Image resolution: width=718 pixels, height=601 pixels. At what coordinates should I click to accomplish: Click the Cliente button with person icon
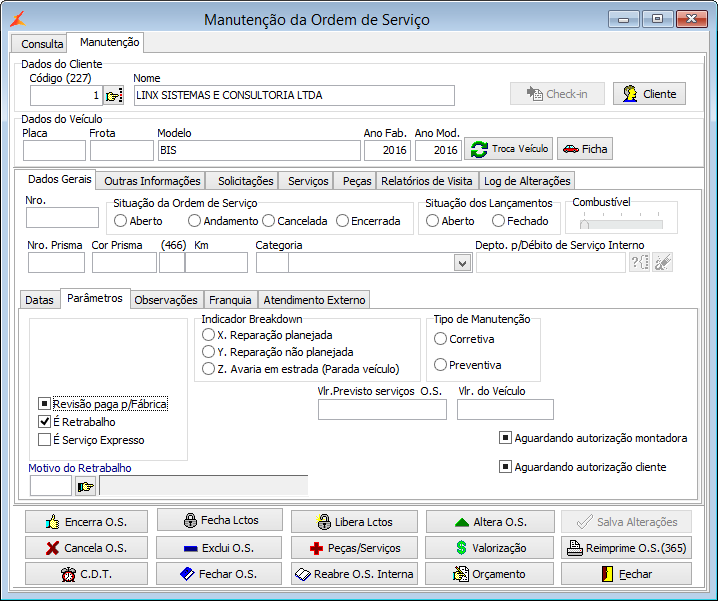[649, 94]
